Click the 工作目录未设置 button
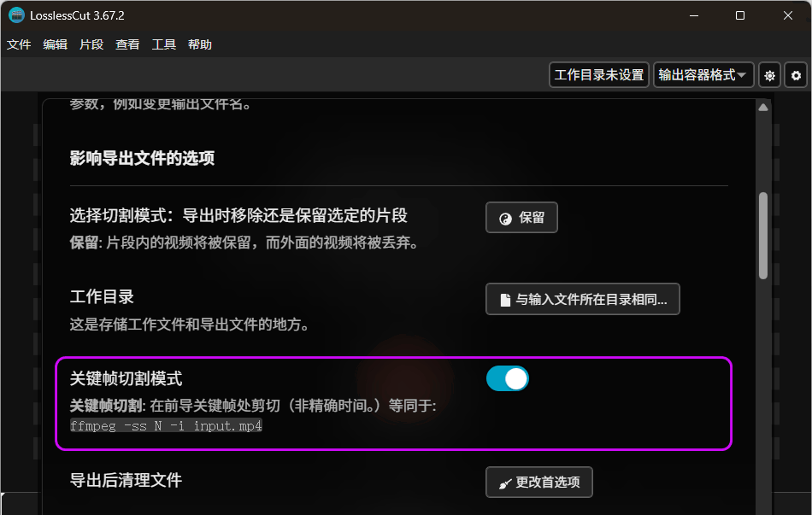Screen dimensions: 812x515 pyautogui.click(x=599, y=75)
